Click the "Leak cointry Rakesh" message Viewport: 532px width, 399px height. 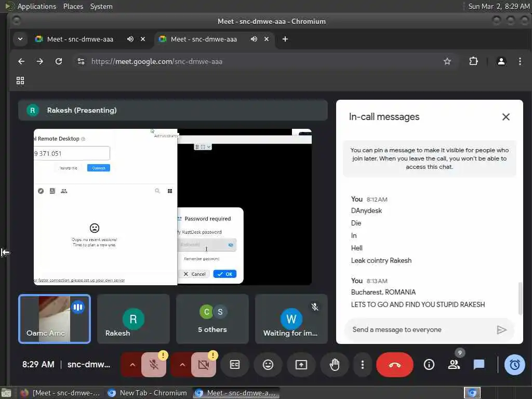pos(381,261)
